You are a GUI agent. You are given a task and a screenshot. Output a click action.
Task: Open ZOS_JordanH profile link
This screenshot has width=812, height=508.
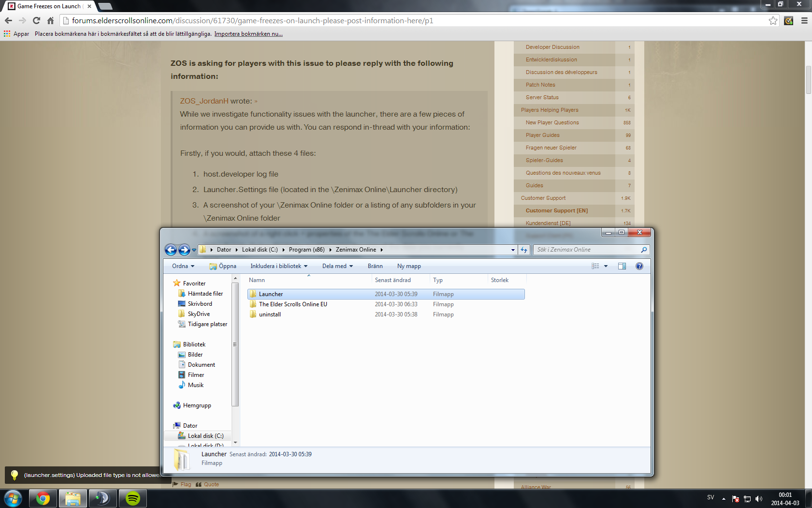click(204, 101)
